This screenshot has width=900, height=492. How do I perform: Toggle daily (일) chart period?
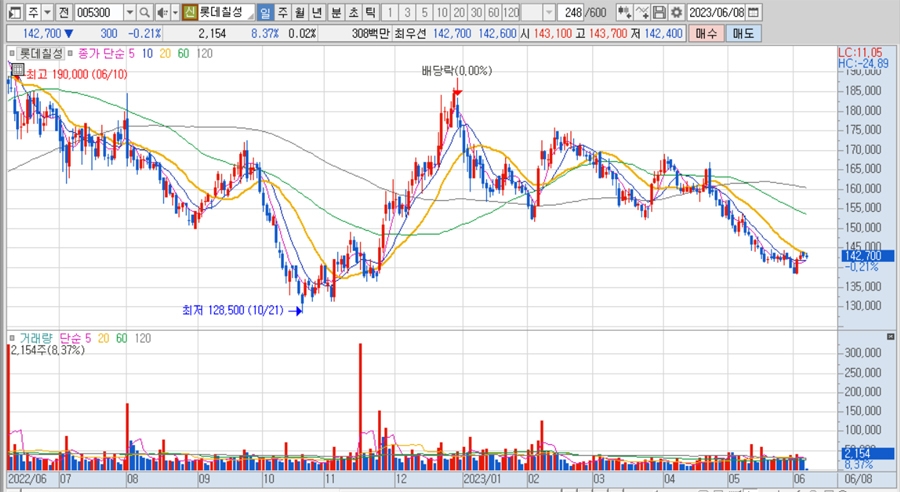click(x=264, y=12)
